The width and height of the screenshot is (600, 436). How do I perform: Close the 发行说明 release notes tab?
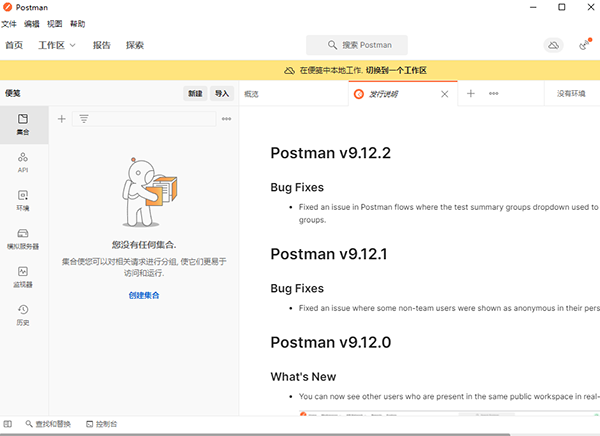tap(446, 93)
